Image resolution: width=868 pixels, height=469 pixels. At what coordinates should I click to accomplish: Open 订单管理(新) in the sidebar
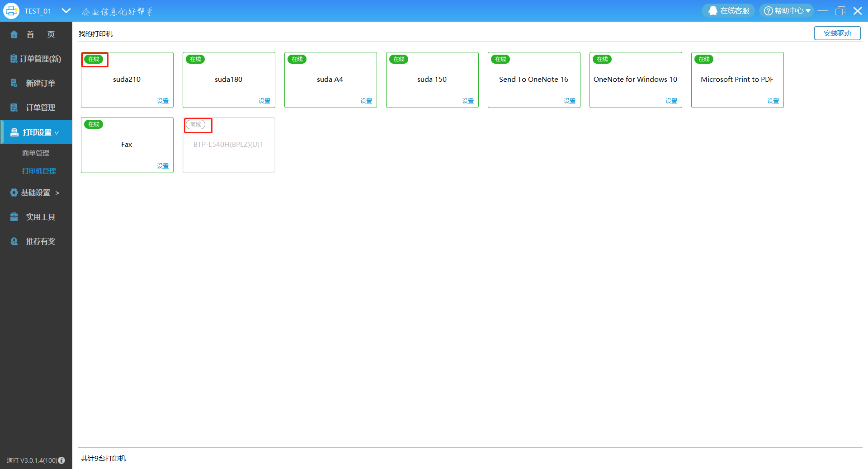(x=36, y=59)
